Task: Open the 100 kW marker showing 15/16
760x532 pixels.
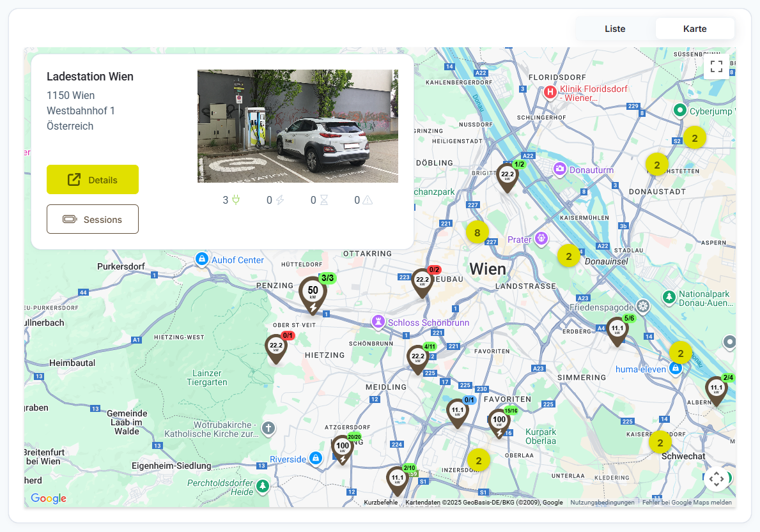Action: coord(499,422)
